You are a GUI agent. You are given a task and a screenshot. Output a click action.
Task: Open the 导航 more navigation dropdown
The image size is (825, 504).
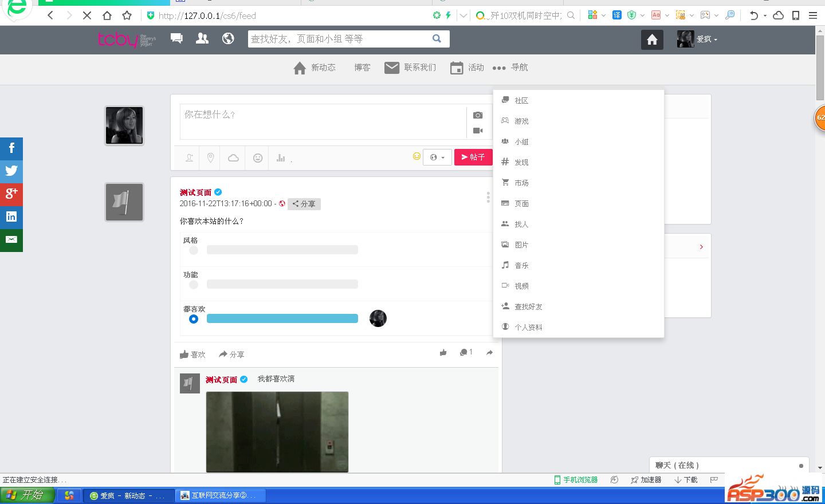[x=510, y=68]
